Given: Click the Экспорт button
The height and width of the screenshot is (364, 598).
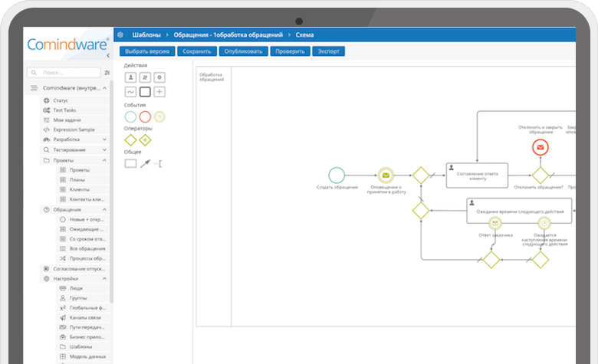Looking at the screenshot, I should pos(328,51).
